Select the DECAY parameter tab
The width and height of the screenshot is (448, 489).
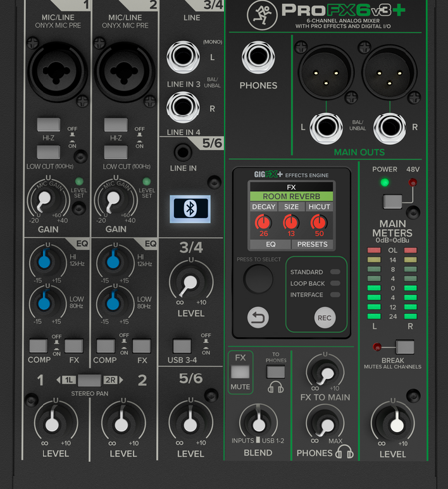point(264,207)
